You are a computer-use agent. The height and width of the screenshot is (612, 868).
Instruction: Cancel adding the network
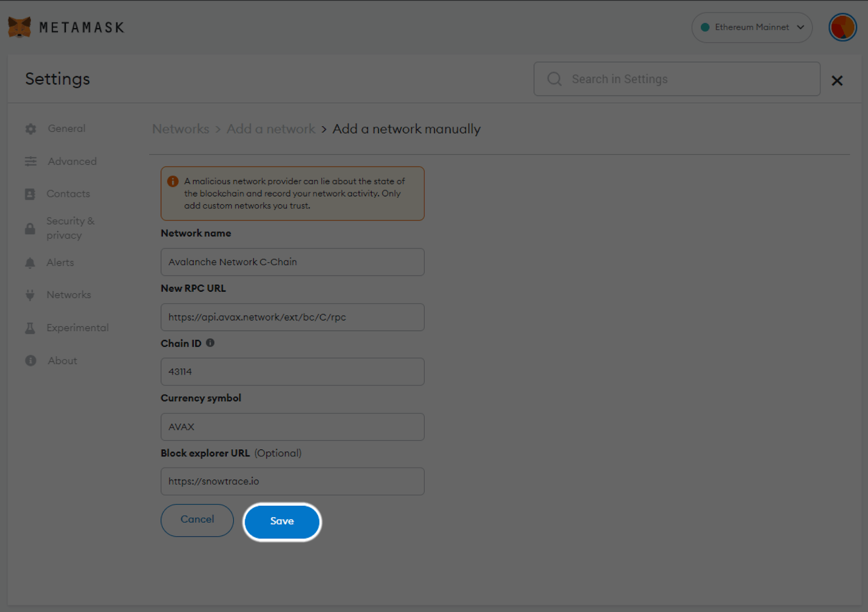click(197, 520)
